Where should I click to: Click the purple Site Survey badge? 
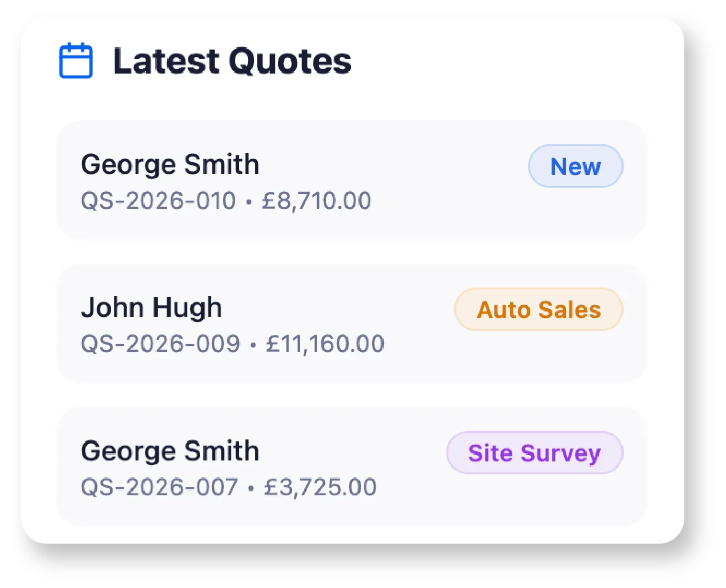[534, 453]
